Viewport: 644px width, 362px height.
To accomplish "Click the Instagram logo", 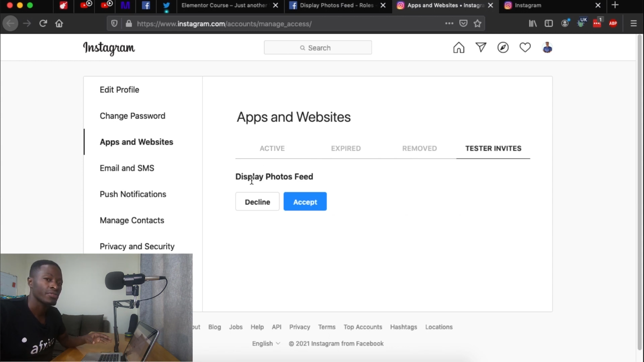I will (x=109, y=48).
